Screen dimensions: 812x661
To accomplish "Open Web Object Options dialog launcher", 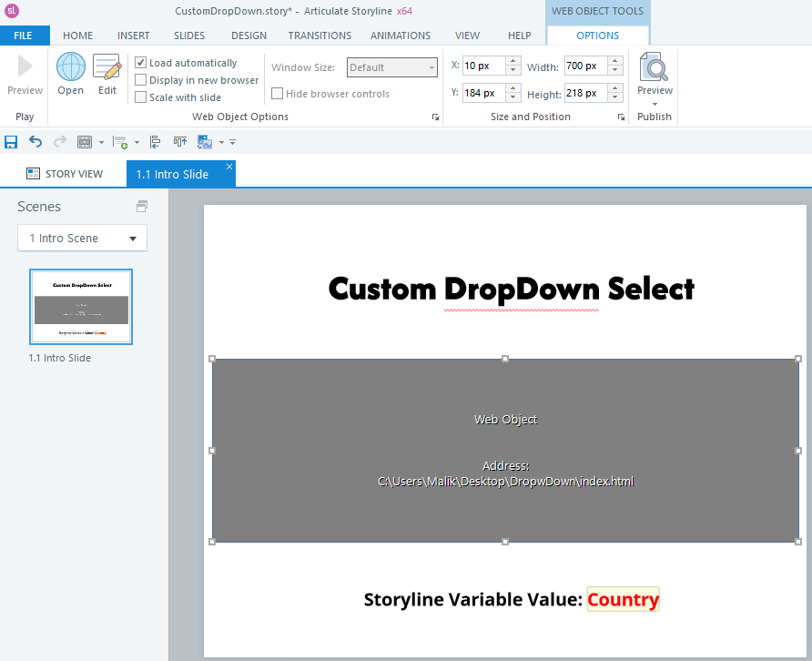I will [x=436, y=117].
